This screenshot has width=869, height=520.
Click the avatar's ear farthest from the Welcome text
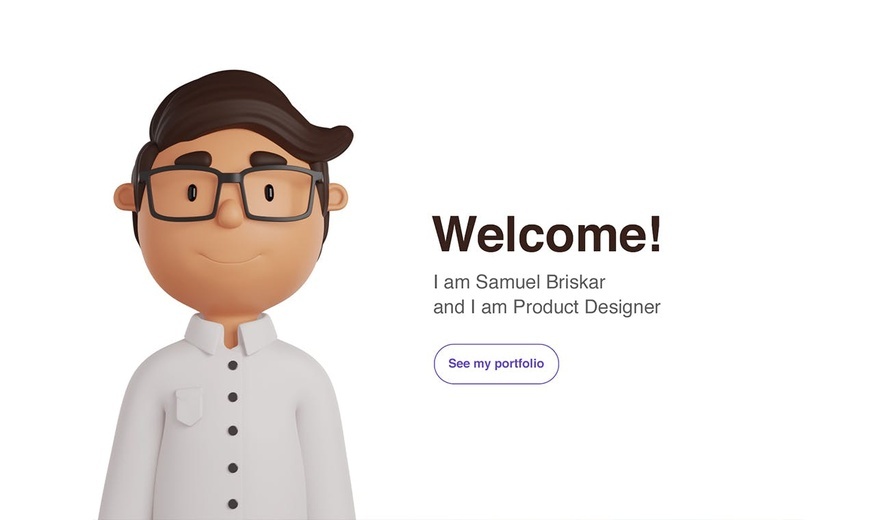[x=125, y=197]
